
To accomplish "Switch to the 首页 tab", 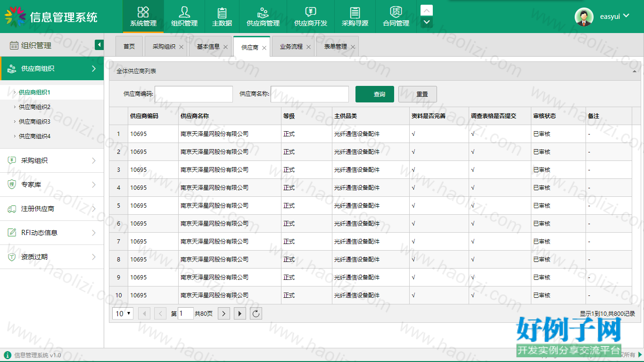I will pos(129,46).
